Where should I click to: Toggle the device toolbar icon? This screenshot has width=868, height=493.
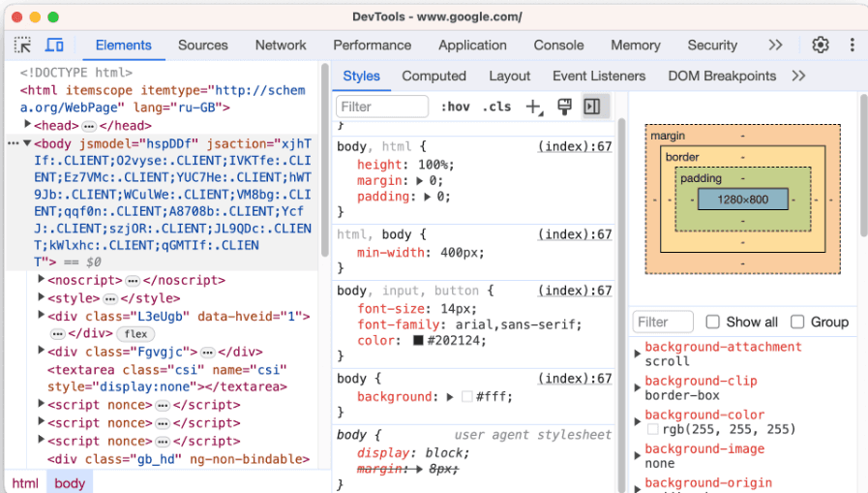click(54, 46)
